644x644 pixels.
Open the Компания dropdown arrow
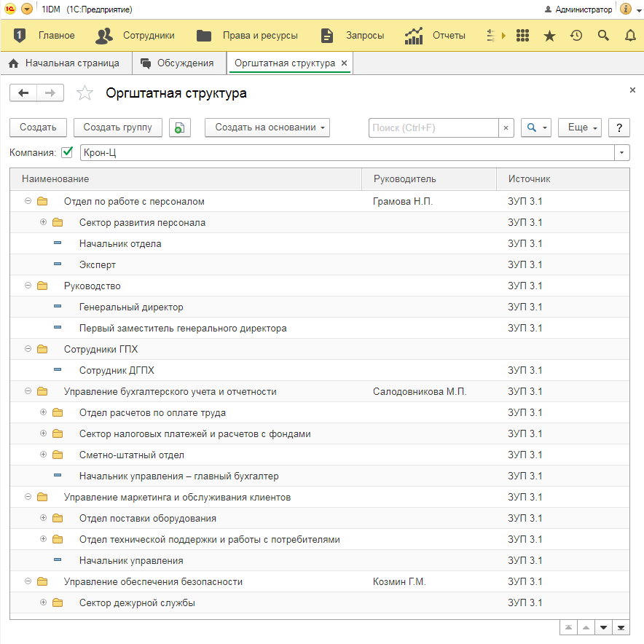pos(622,153)
